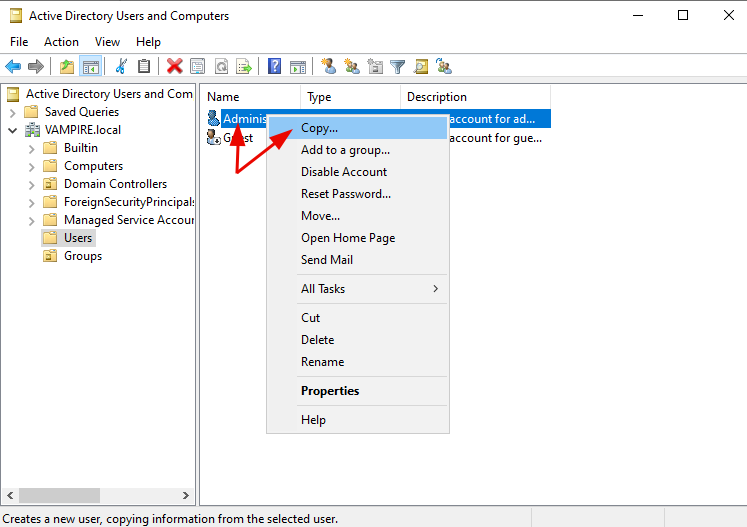
Task: Open filter options with the funnel icon
Action: pos(397,66)
